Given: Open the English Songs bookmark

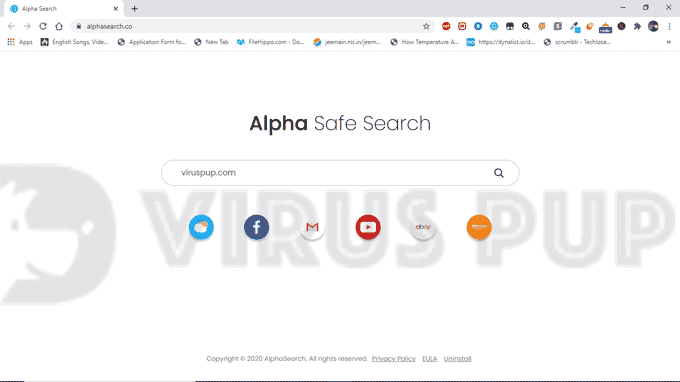Looking at the screenshot, I should (74, 42).
